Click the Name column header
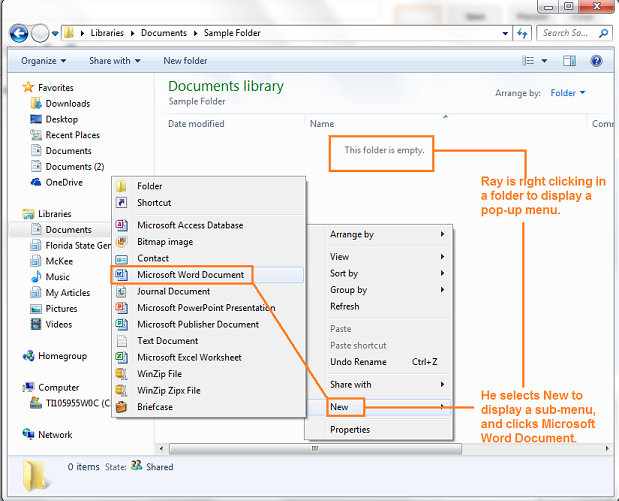This screenshot has height=501, width=619. 322,124
